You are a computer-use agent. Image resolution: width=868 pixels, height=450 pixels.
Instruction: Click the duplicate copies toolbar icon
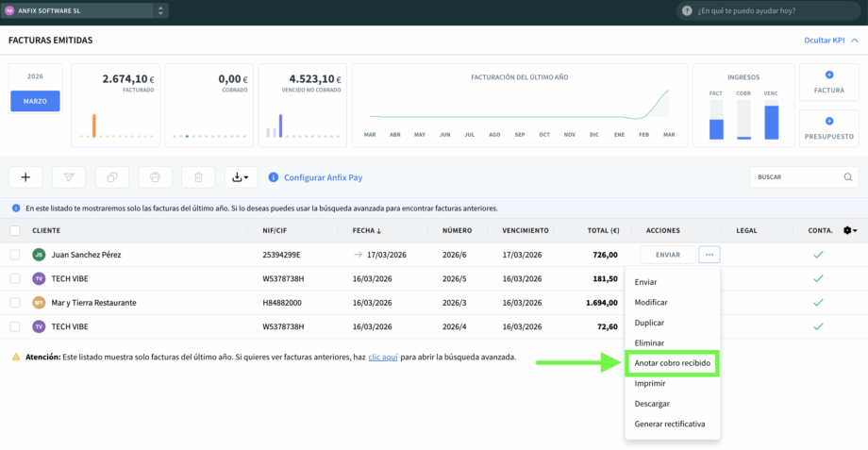[112, 177]
